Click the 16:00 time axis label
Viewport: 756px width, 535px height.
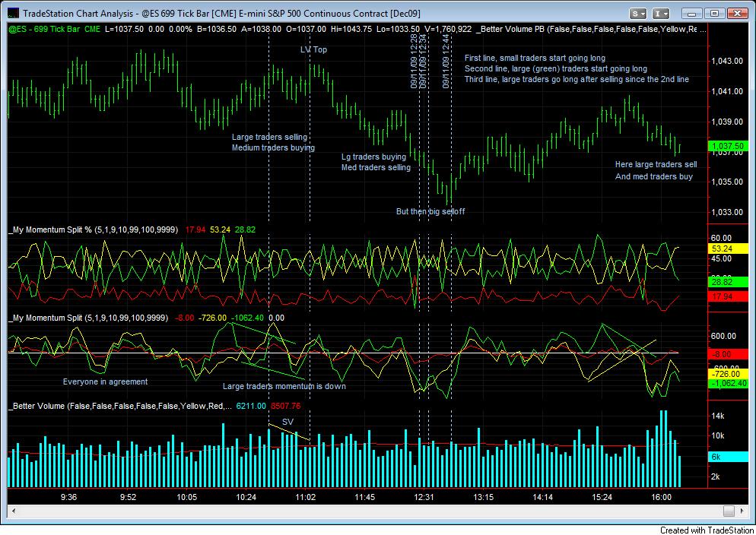coord(661,498)
